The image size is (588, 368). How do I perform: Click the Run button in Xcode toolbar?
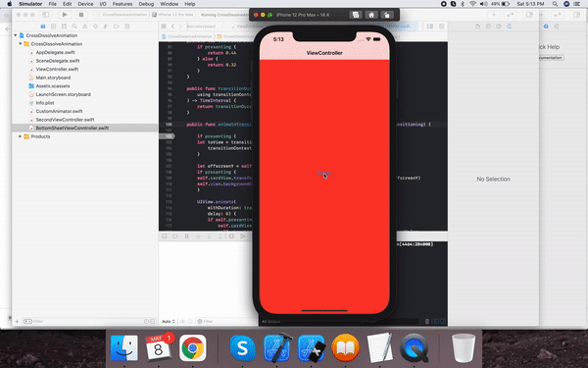tap(65, 15)
